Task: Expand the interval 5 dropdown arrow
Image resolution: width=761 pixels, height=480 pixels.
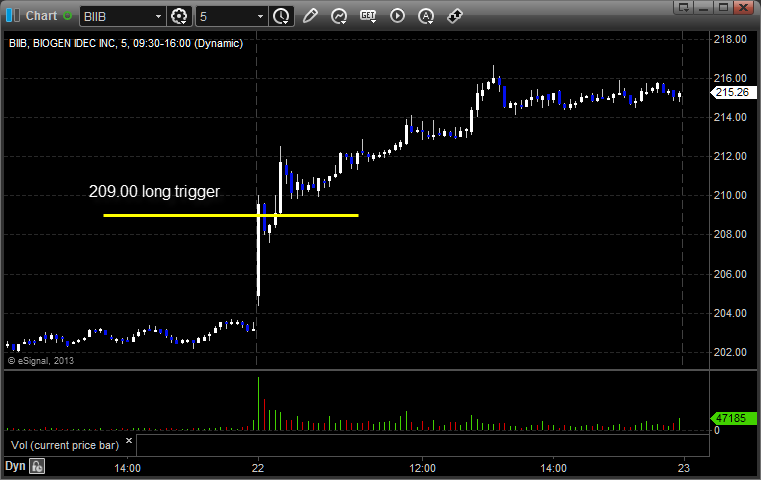Action: (x=261, y=17)
